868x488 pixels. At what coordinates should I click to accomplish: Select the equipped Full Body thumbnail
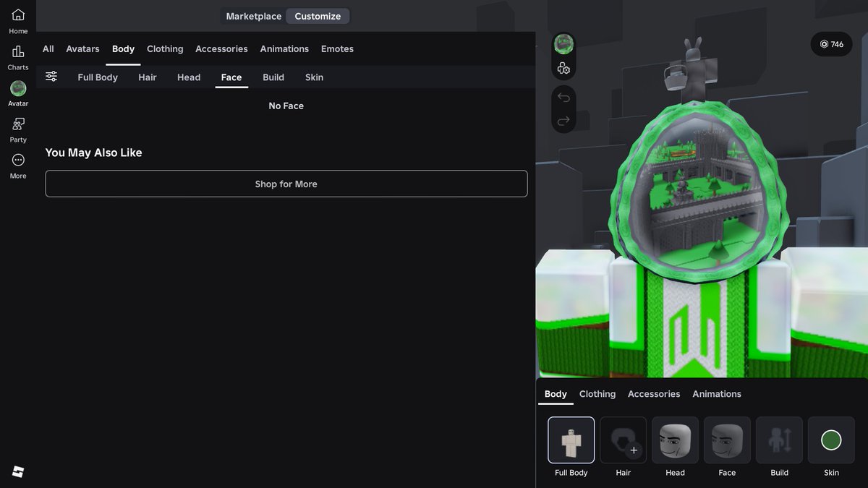tap(571, 440)
